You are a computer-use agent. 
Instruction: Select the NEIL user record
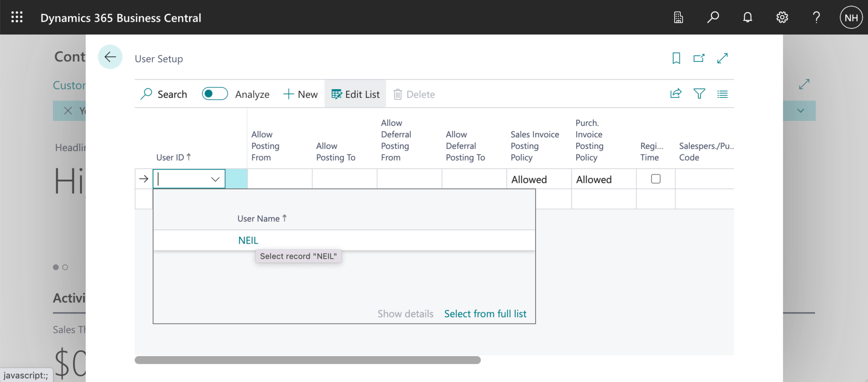248,240
